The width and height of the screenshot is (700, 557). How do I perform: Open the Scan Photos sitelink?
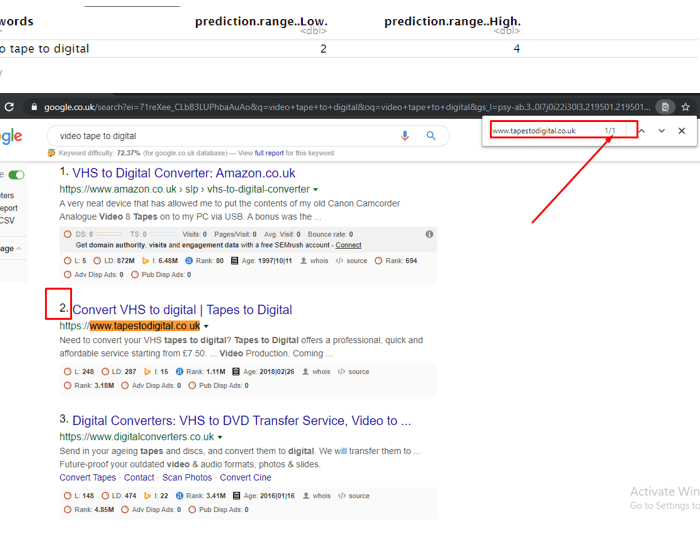(187, 478)
